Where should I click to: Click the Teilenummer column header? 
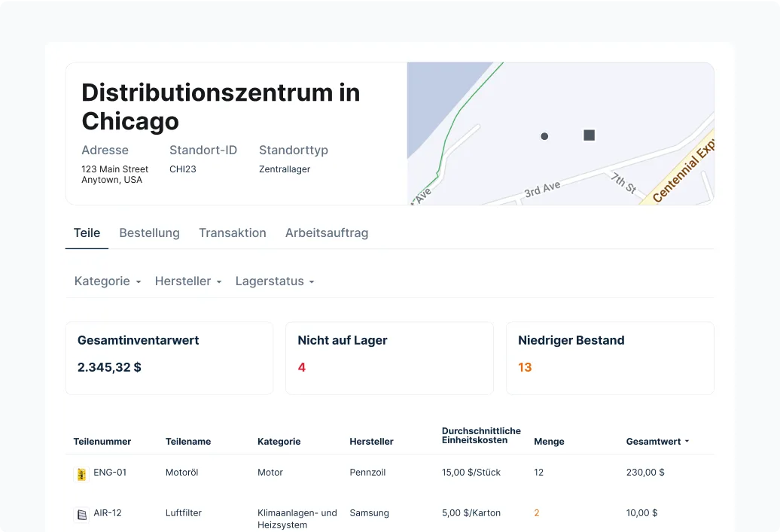coord(102,442)
